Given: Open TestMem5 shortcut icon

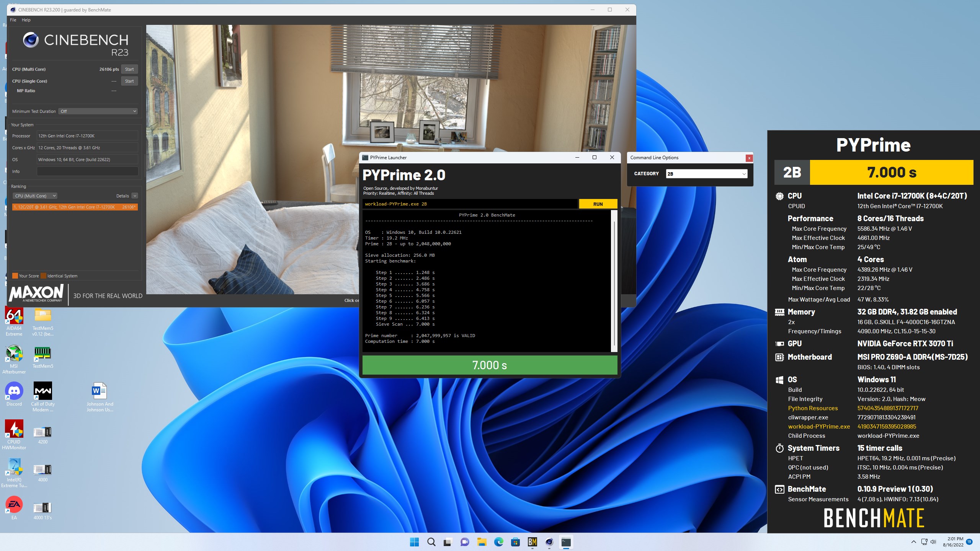Looking at the screenshot, I should 43,357.
